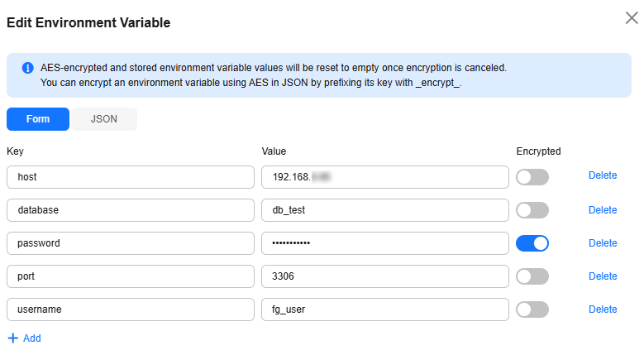
Task: Delete the host variable row
Action: coord(603,175)
